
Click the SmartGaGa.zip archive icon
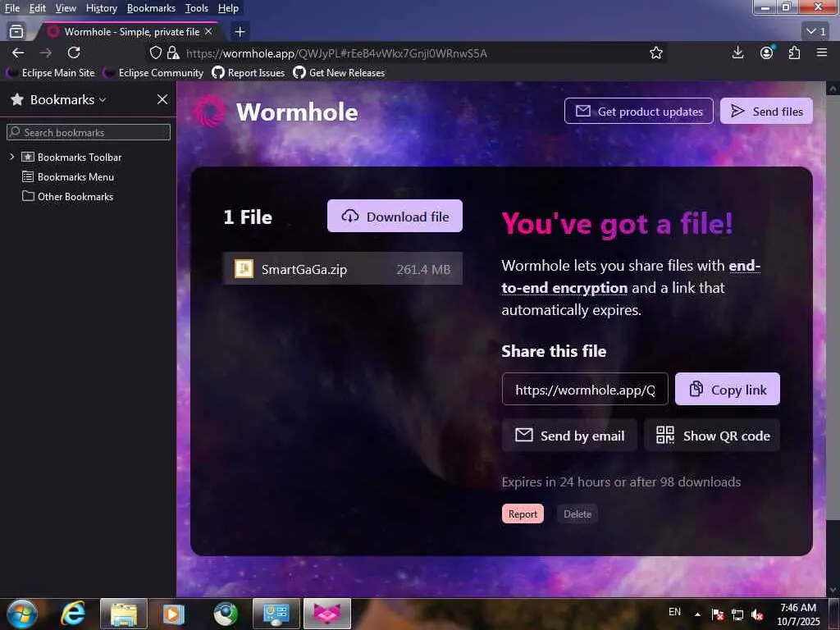tap(244, 268)
